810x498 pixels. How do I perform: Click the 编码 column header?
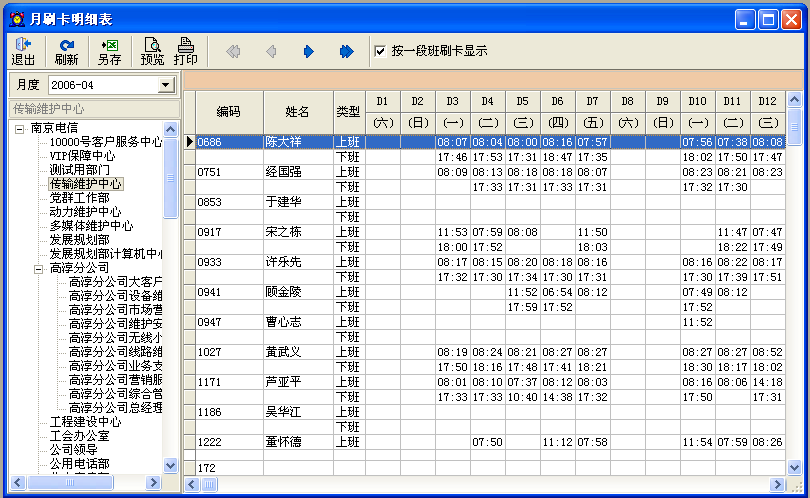(x=228, y=112)
